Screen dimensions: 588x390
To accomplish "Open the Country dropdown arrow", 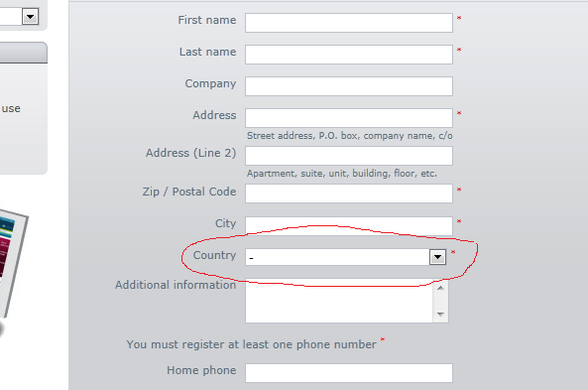I will click(437, 257).
